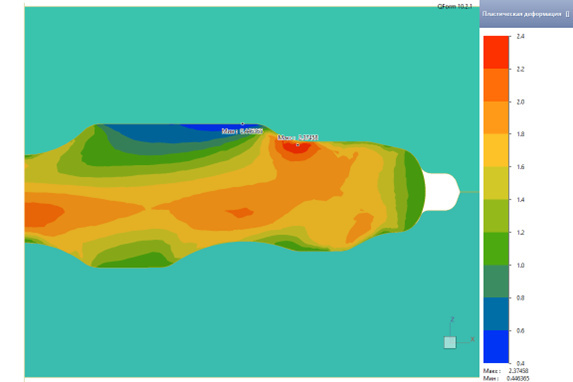Click the QForm version label in the viewport
The height and width of the screenshot is (382, 573).
click(x=455, y=6)
